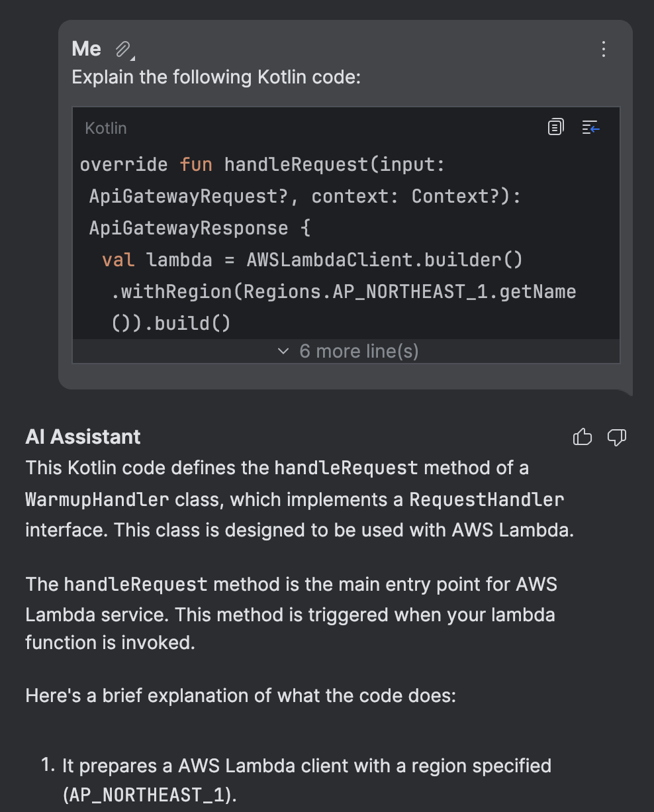Image resolution: width=654 pixels, height=812 pixels.
Task: Click the 'AI Assistant' heading
Action: point(83,436)
